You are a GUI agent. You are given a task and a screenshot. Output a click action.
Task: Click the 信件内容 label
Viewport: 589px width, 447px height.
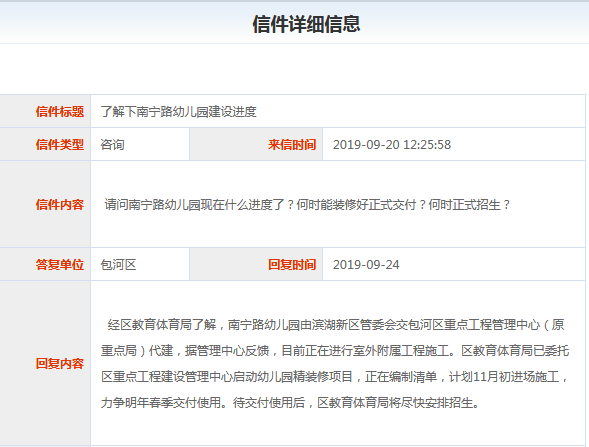point(60,205)
